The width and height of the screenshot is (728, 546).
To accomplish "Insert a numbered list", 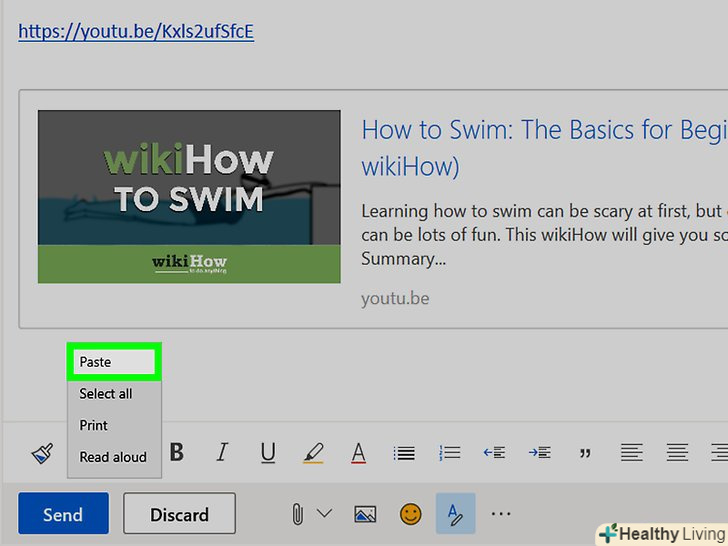I will click(449, 453).
